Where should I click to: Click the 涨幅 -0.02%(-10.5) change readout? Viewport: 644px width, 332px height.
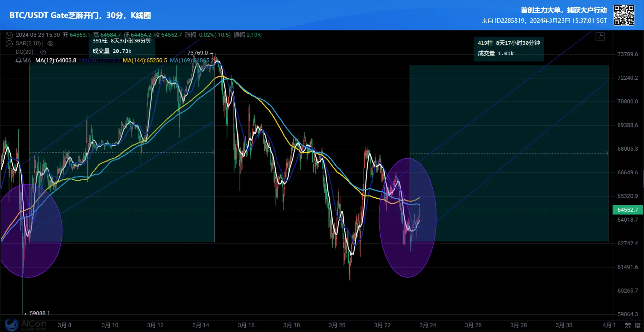[x=208, y=35]
